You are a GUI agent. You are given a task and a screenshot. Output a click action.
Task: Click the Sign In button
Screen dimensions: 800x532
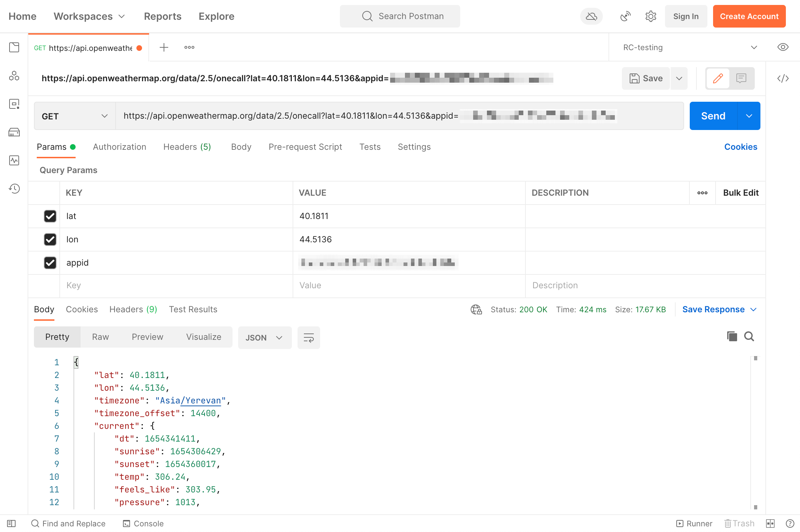click(x=686, y=16)
